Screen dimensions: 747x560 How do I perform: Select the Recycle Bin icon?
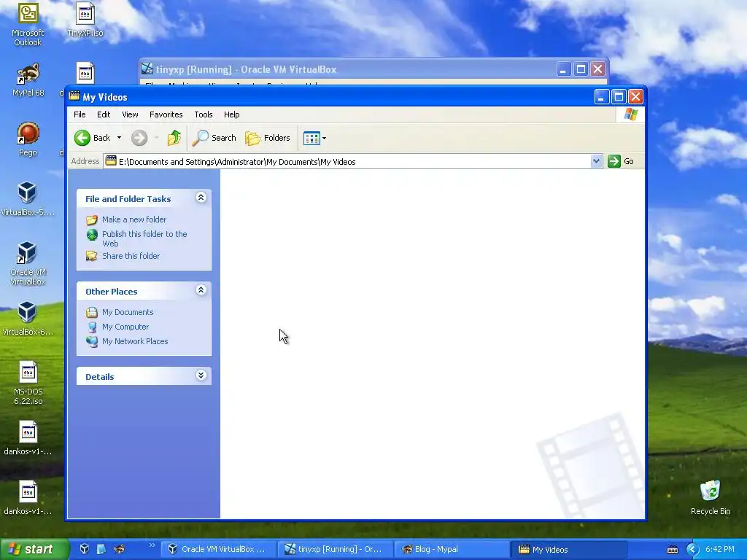(x=711, y=497)
